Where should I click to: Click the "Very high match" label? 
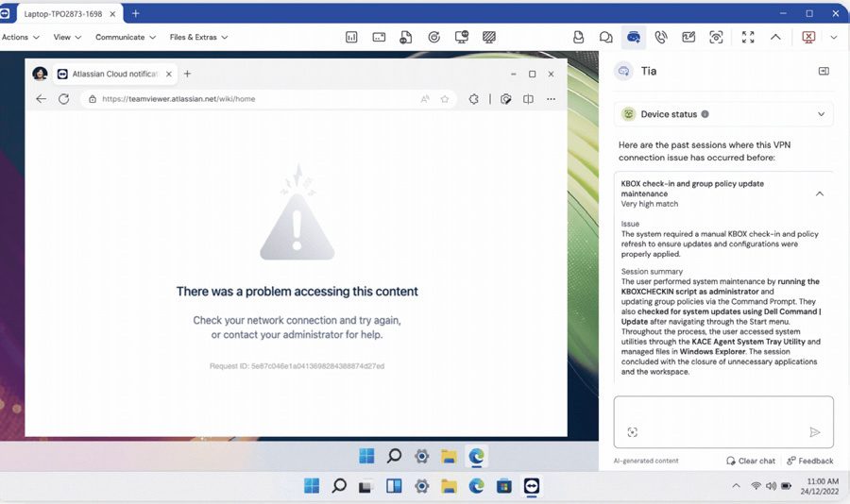[x=650, y=204]
